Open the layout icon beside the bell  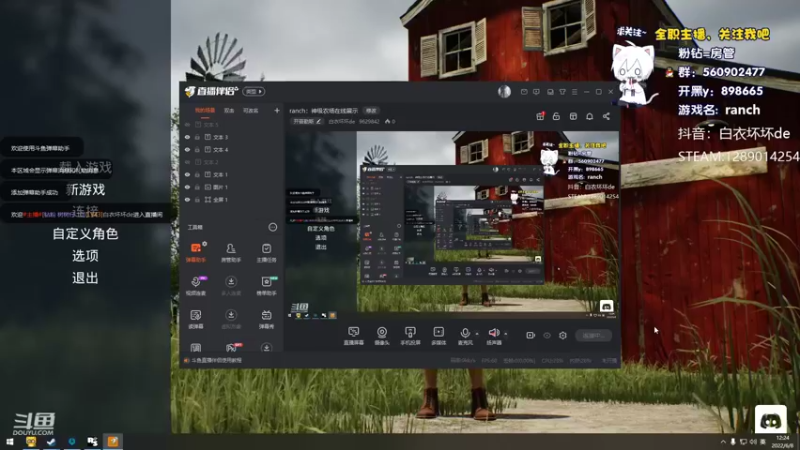(x=573, y=116)
